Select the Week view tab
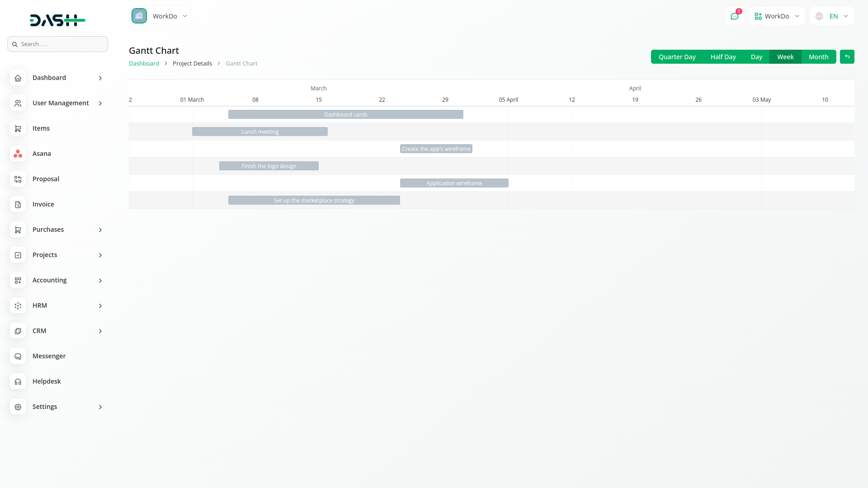The height and width of the screenshot is (488, 868). click(785, 57)
